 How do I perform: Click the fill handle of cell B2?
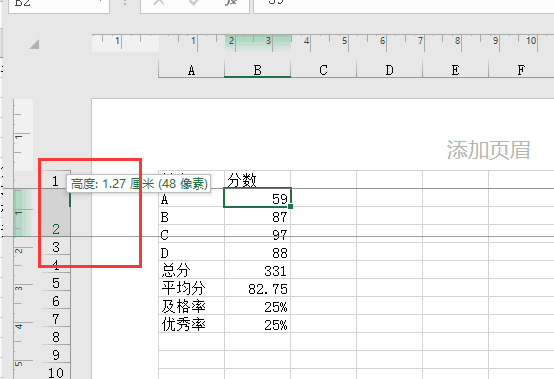pos(290,206)
